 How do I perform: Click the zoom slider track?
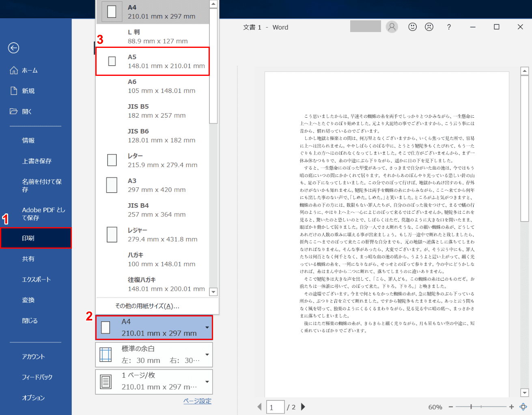click(481, 406)
